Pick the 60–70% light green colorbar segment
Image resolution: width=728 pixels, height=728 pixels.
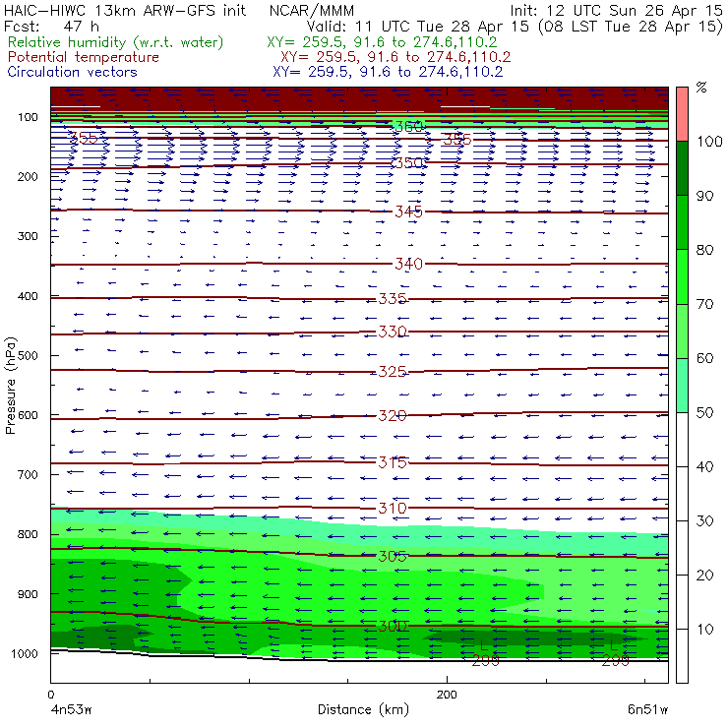coord(682,331)
